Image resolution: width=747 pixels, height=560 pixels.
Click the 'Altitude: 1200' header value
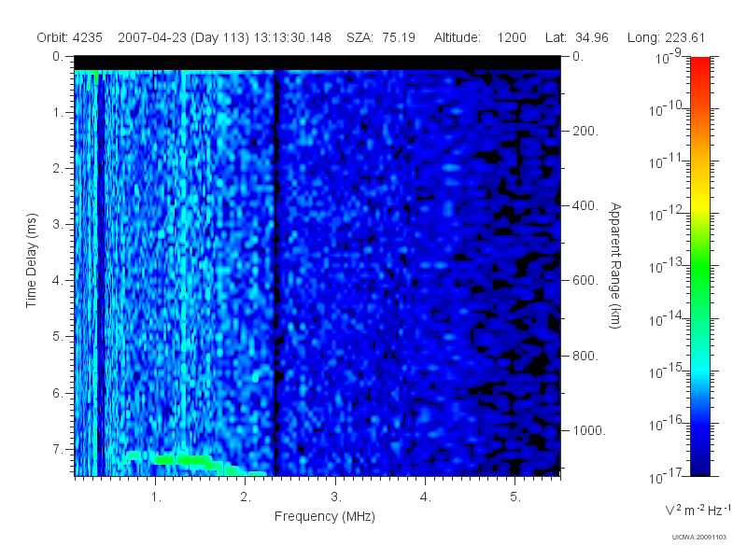480,37
